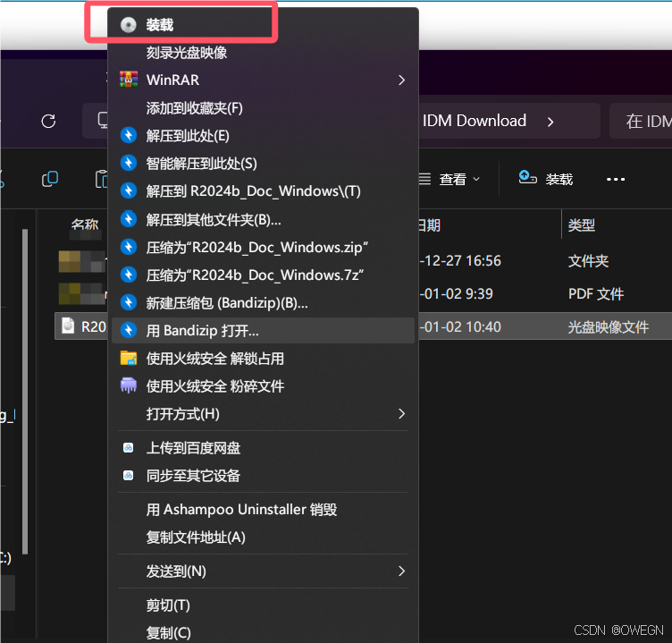Open 发送到(N) submenu
Image resolution: width=672 pixels, height=643 pixels.
tap(263, 571)
